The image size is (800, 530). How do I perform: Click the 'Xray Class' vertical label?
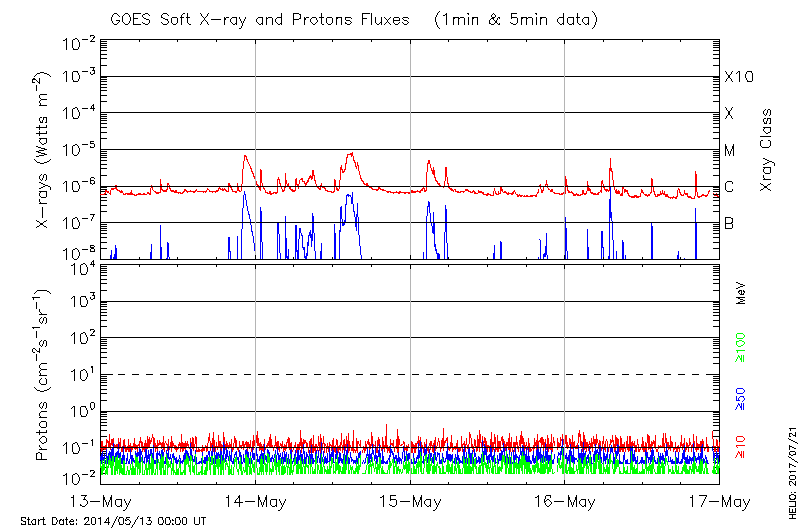[766, 150]
